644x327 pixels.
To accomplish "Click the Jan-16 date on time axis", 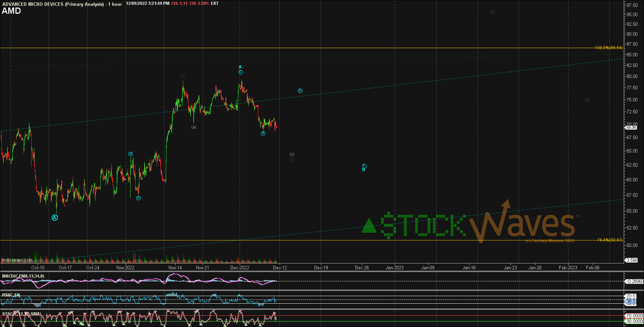I will [469, 268].
